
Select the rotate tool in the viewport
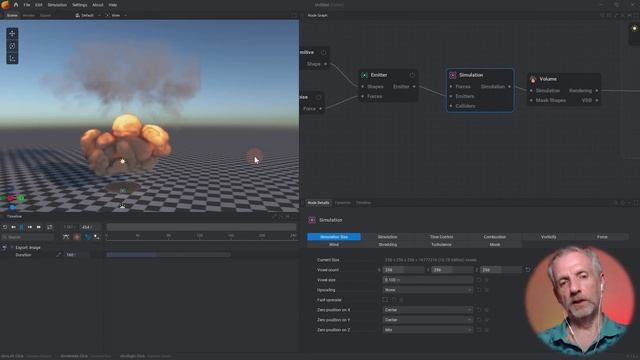[x=12, y=46]
